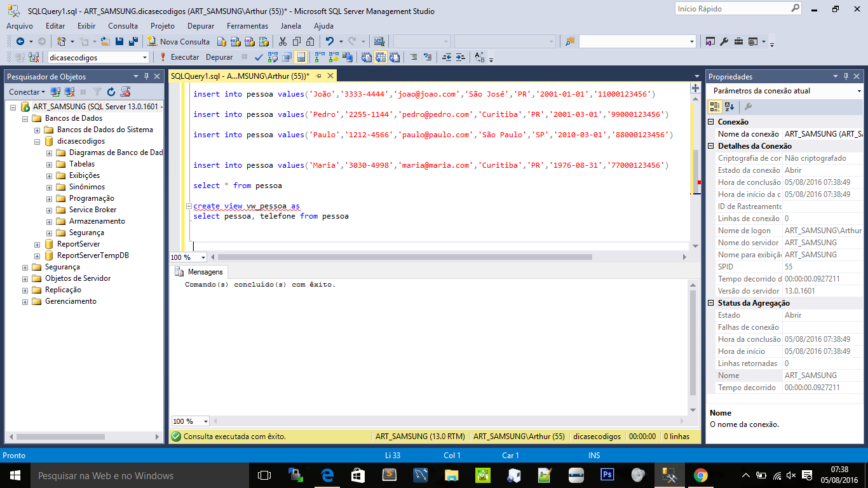Collapse the vw_pessoa code region in the editor
The height and width of the screenshot is (488, 868).
(x=187, y=206)
